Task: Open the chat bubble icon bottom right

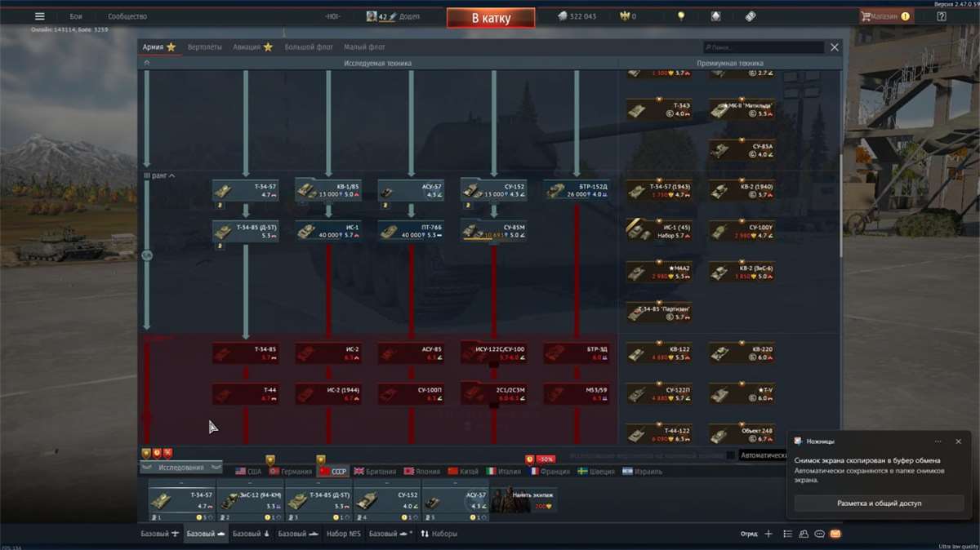Action: (x=819, y=534)
